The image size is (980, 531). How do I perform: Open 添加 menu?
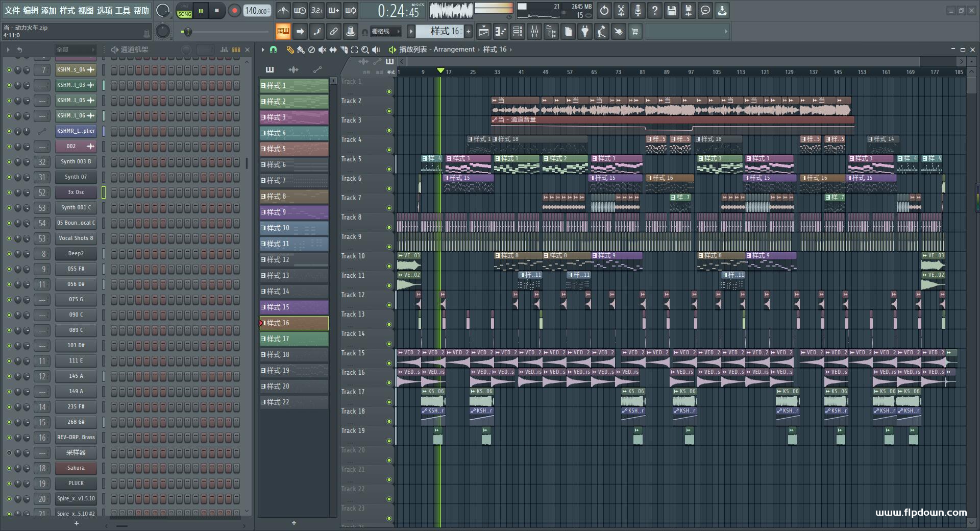(49, 11)
